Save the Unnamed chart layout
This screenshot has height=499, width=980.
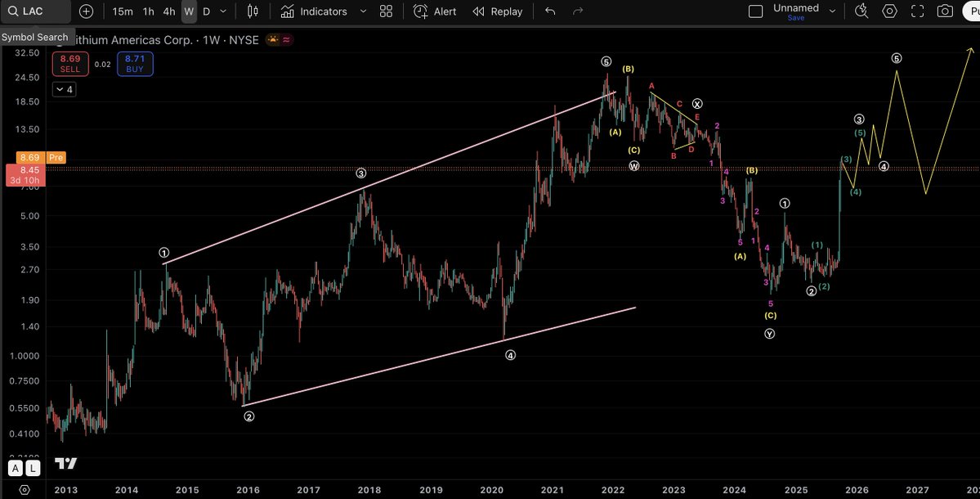pyautogui.click(x=795, y=18)
